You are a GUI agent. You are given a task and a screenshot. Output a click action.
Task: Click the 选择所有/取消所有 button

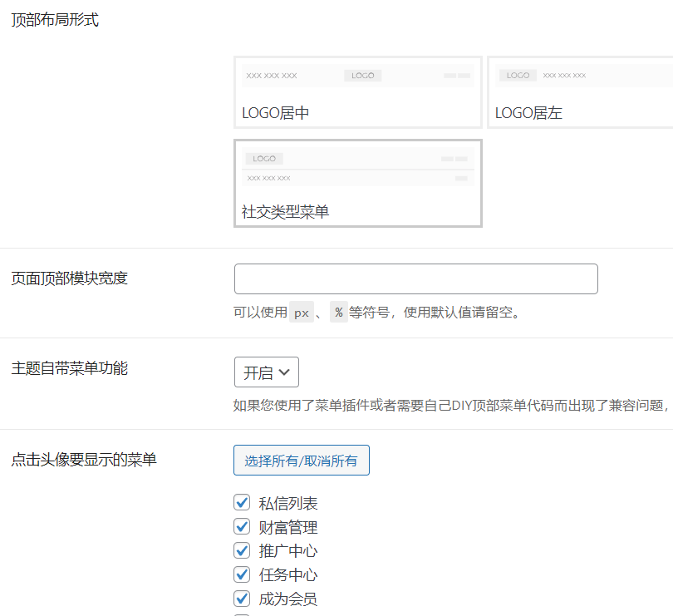tap(302, 460)
